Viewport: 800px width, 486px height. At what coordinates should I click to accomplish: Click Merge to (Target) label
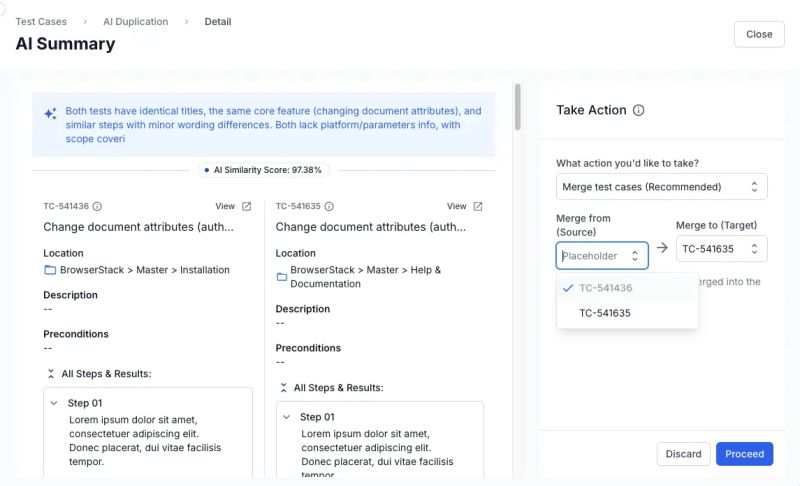(x=716, y=225)
